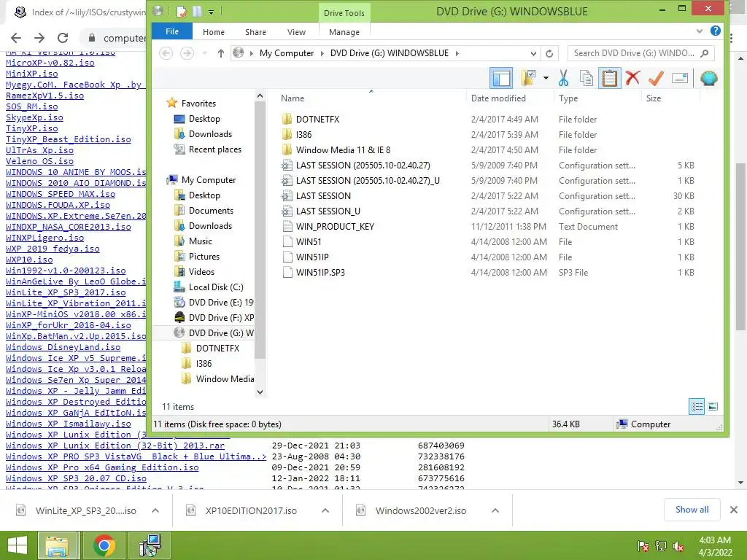This screenshot has width=747, height=560.
Task: Open File Explorer taskbar icon
Action: pos(57,545)
